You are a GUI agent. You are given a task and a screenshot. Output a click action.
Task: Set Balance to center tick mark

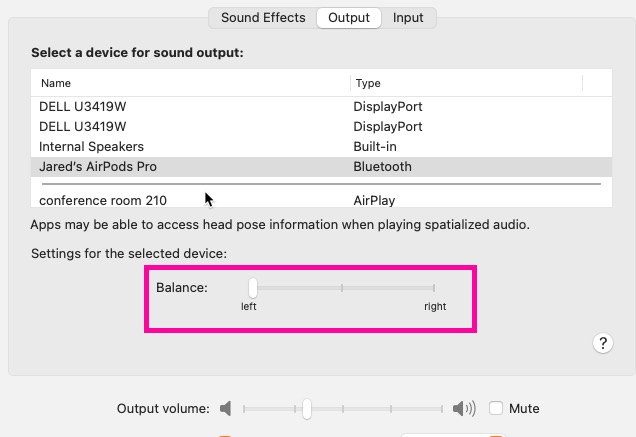point(342,288)
